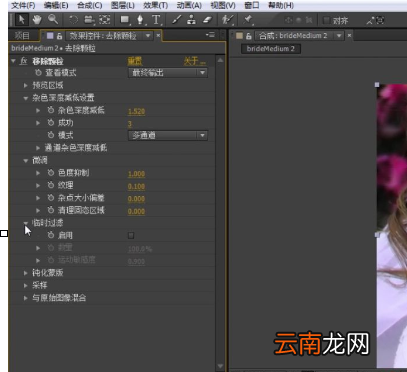Click the brideMedium 2 composition tab button
Viewport: 407px width, 372px height.
click(x=271, y=49)
